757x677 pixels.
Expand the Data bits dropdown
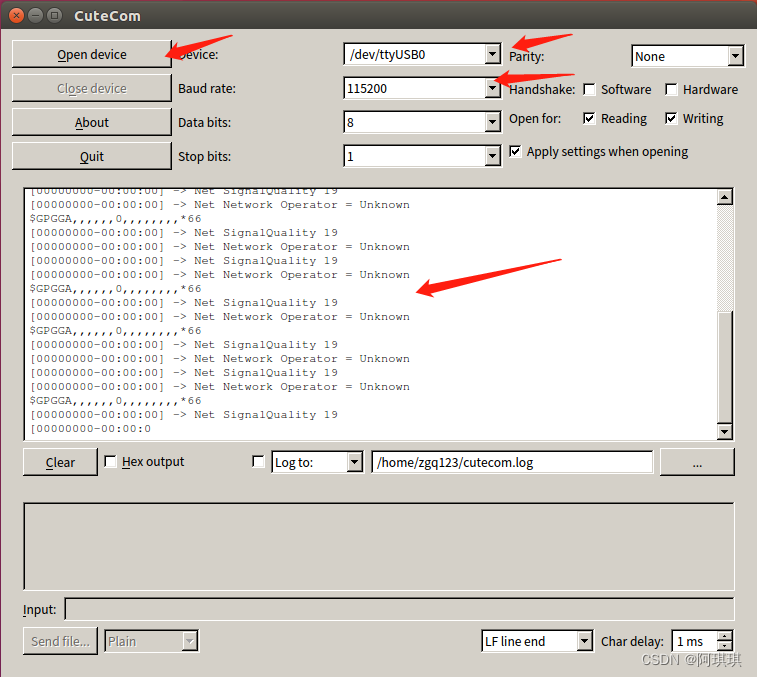click(492, 122)
